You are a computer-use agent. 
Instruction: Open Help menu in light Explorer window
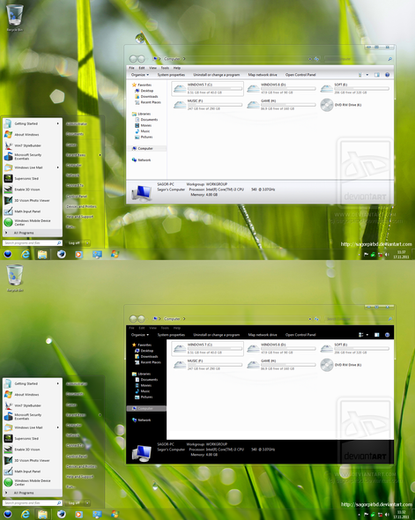[x=177, y=68]
